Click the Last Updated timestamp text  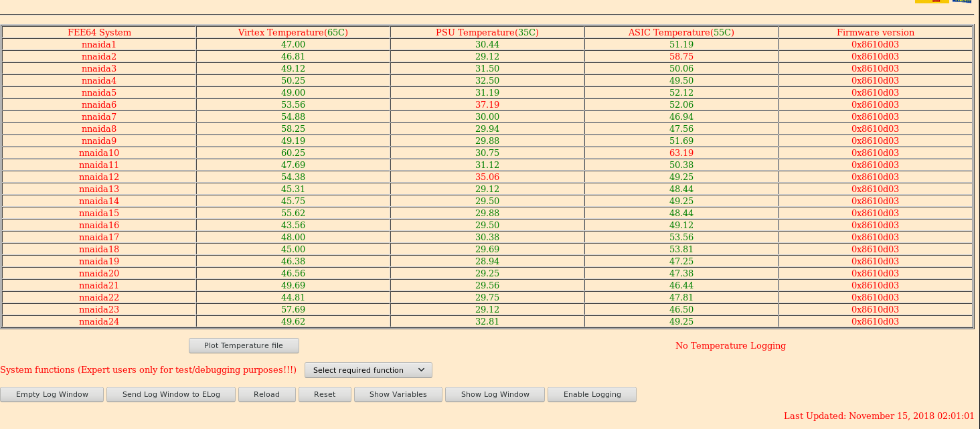tap(879, 416)
